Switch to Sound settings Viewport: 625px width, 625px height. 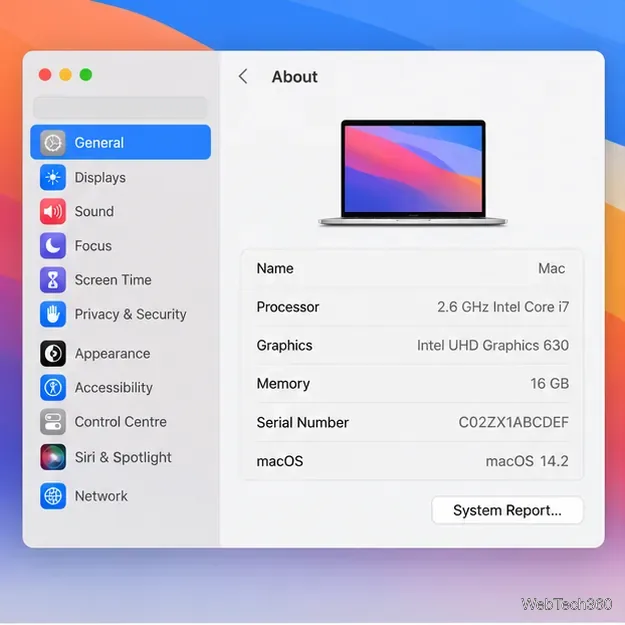tap(94, 211)
